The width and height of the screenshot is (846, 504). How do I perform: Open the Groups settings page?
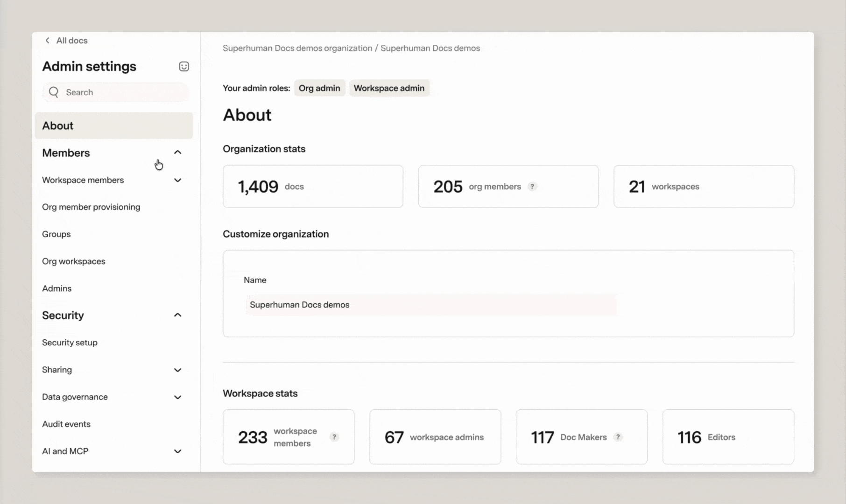(56, 234)
